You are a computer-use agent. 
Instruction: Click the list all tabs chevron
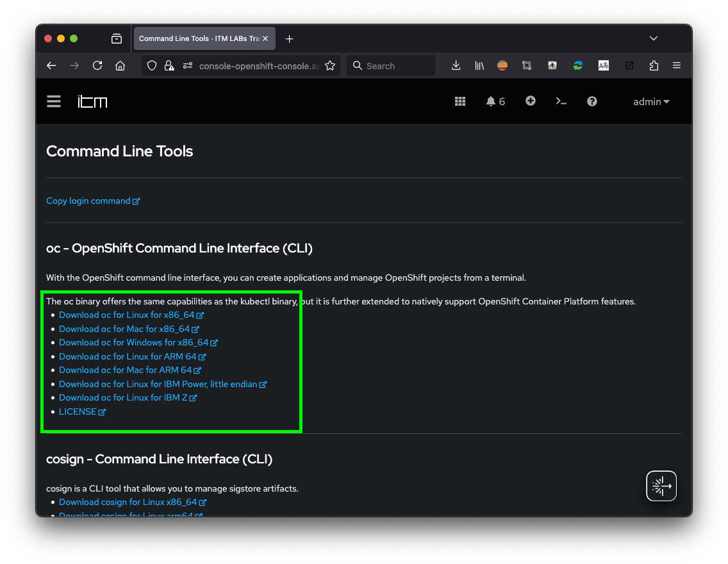point(653,38)
